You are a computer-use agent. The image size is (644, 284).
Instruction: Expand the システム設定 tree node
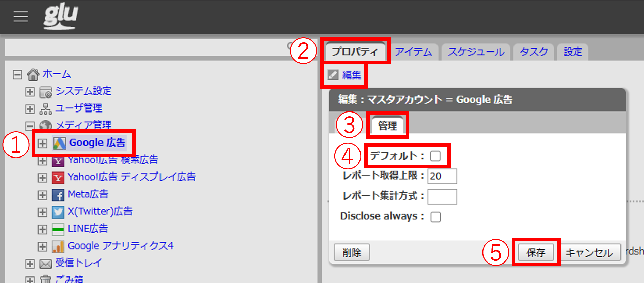[x=30, y=92]
